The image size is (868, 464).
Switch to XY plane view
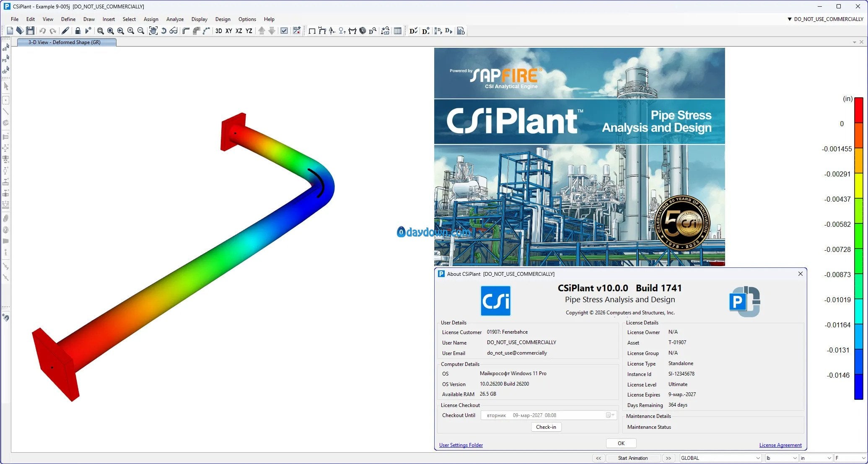[x=229, y=31]
